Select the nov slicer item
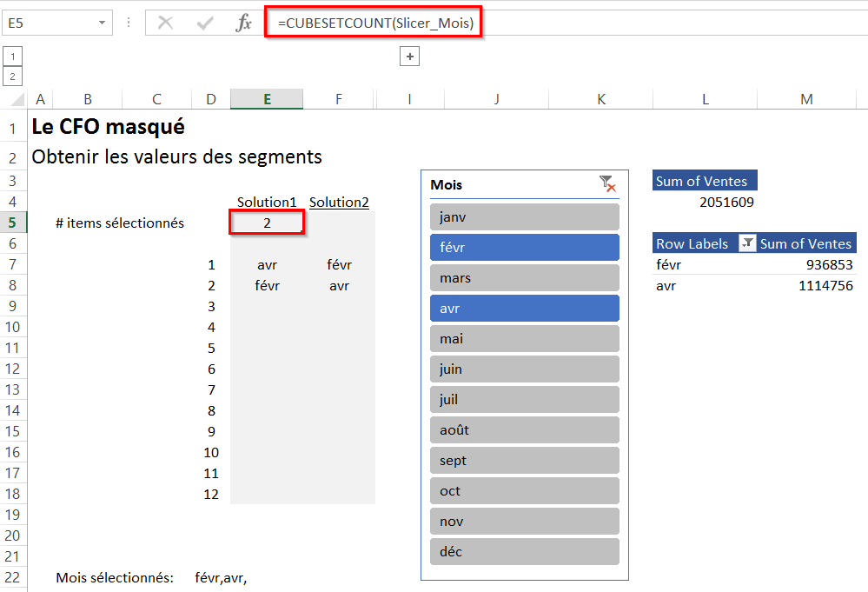Screen dimensions: 868x592 tap(524, 521)
